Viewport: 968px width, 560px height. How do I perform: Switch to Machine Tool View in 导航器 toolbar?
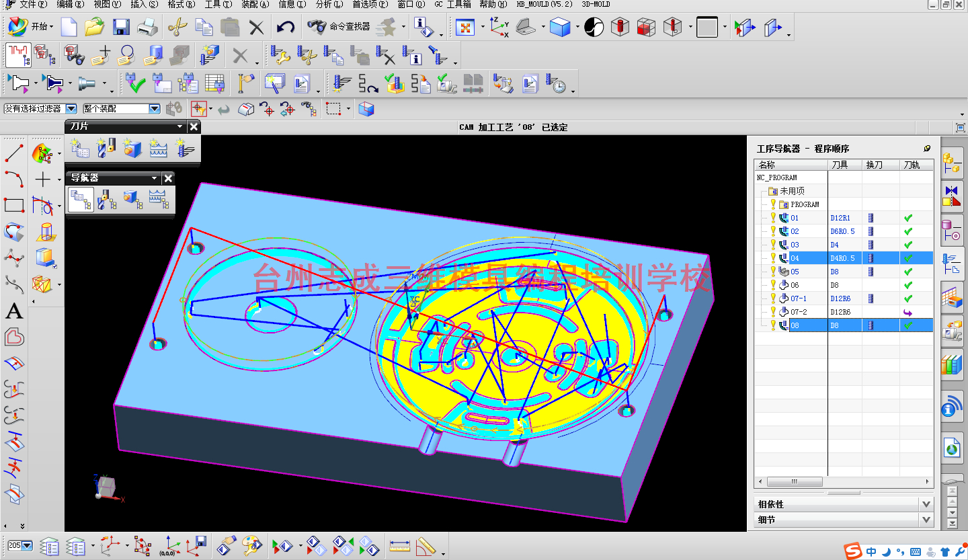pos(106,199)
